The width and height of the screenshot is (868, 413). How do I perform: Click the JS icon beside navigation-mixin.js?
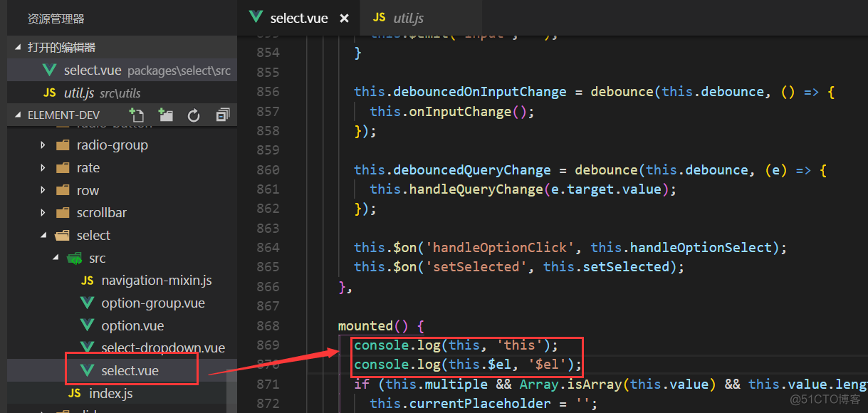88,281
